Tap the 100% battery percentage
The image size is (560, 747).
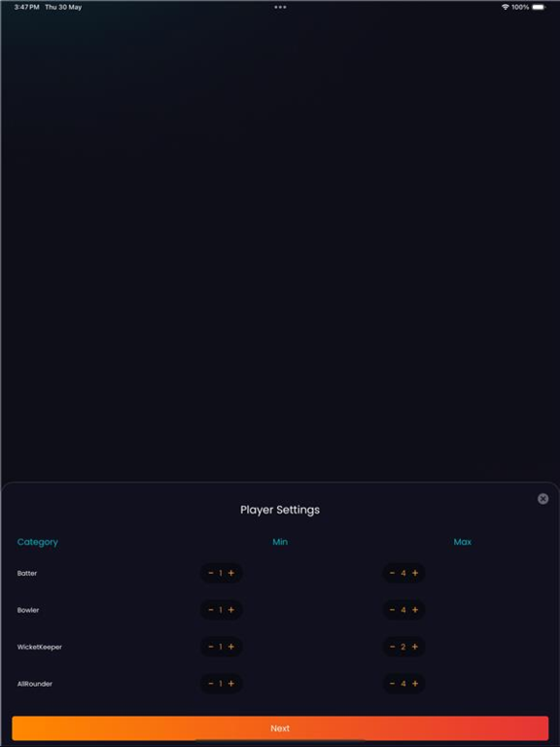click(x=520, y=7)
